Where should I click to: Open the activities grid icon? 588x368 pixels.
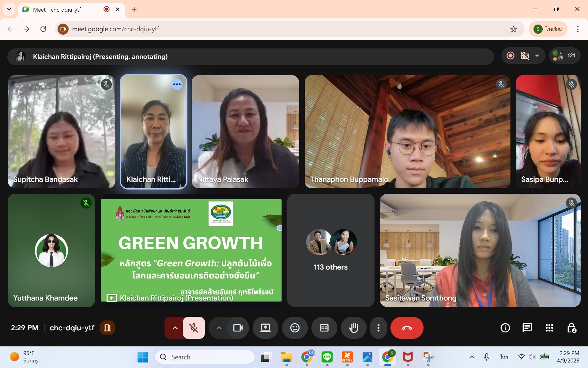click(549, 328)
